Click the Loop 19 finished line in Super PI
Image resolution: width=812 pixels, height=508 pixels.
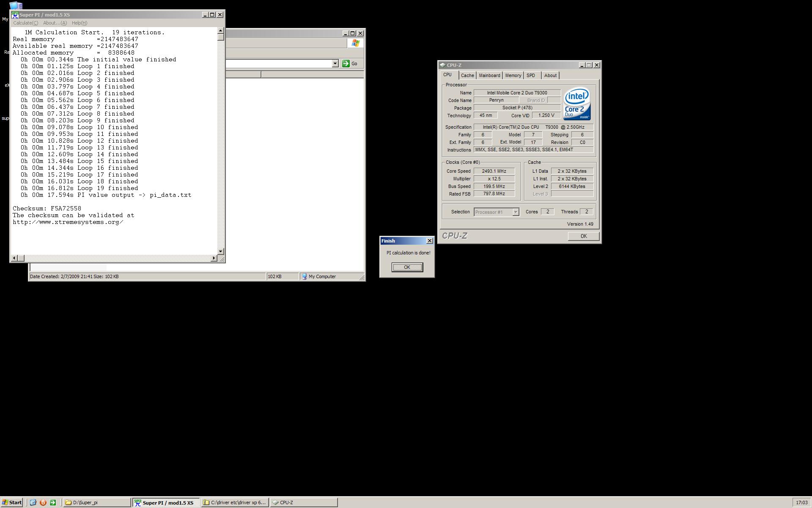coord(80,188)
